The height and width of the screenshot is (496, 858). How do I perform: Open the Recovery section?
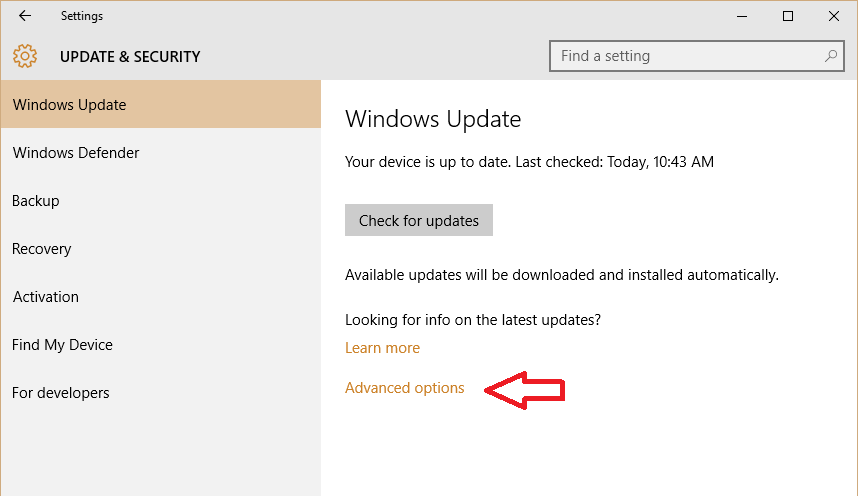point(161,249)
